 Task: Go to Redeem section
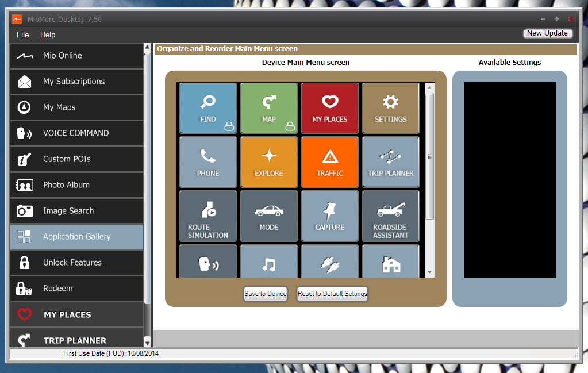point(76,289)
